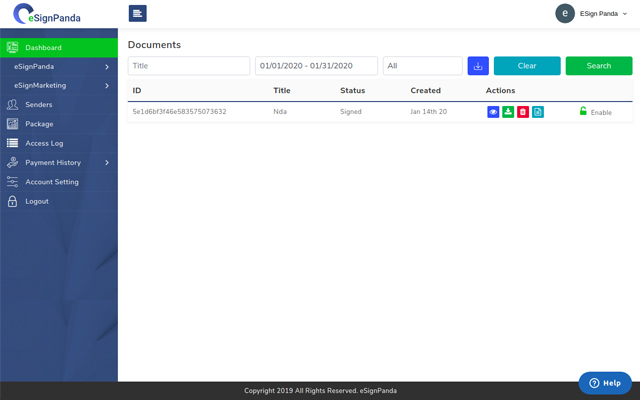Click the Created column header
The height and width of the screenshot is (400, 640).
click(425, 91)
